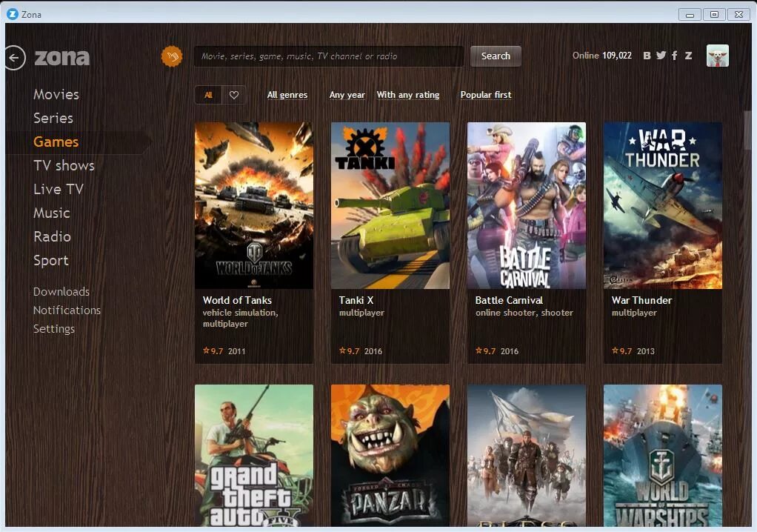Click the Z social icon
Viewport: 757px width, 532px height.
pyautogui.click(x=688, y=56)
